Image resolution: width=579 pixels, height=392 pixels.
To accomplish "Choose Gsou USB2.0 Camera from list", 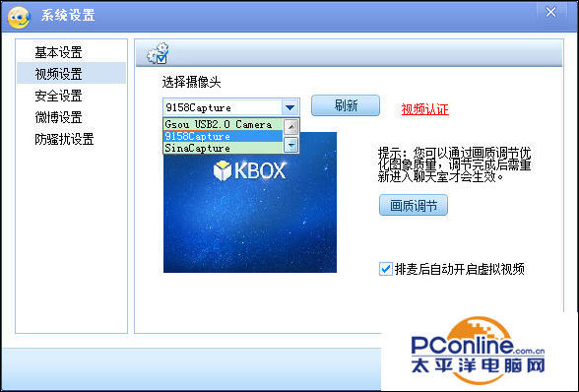I will click(x=223, y=124).
